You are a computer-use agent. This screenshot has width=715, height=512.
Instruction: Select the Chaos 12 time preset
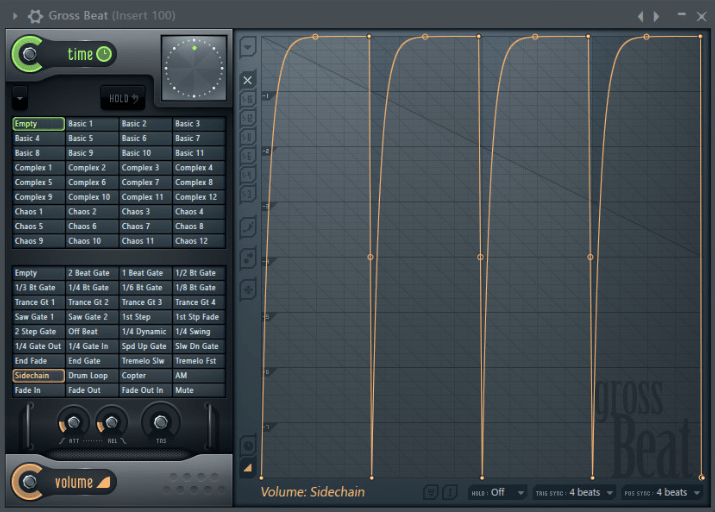199,241
